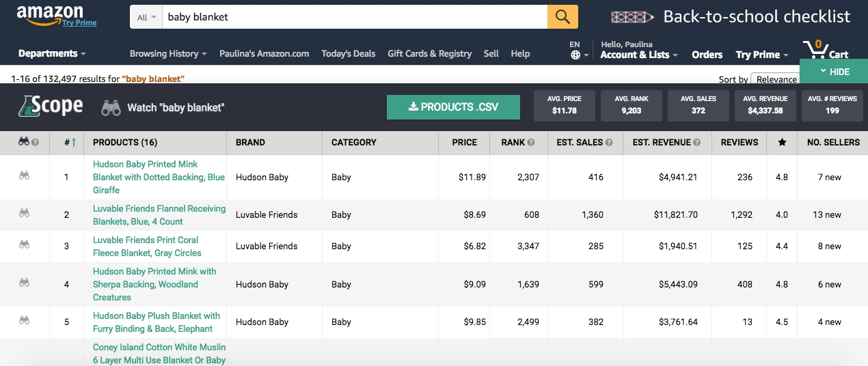Sort table by the # column

tap(70, 142)
